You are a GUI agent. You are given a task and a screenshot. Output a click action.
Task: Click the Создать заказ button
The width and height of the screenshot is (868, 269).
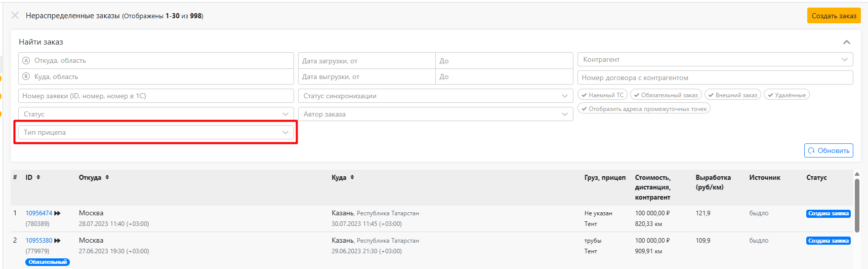[834, 16]
